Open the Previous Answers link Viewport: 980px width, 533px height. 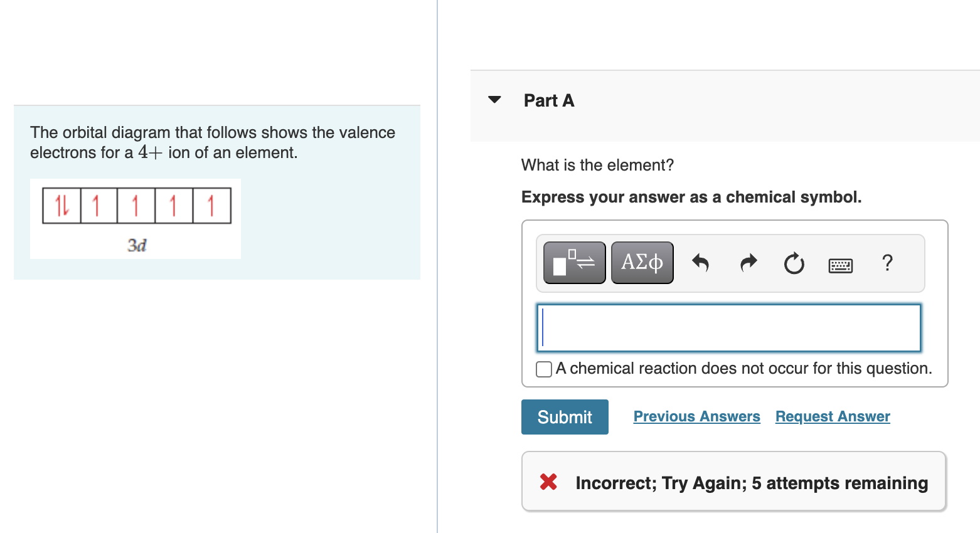pos(696,416)
